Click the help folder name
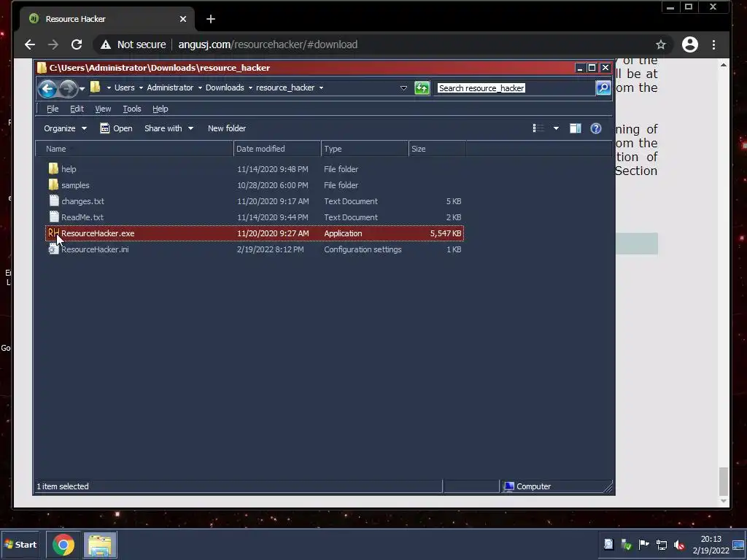 click(x=69, y=169)
